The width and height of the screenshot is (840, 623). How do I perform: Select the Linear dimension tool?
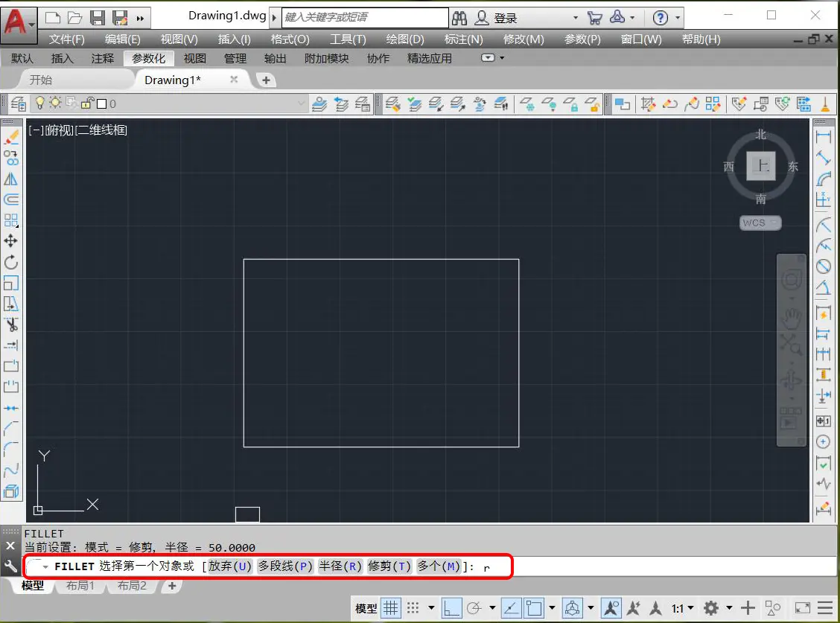tap(824, 137)
